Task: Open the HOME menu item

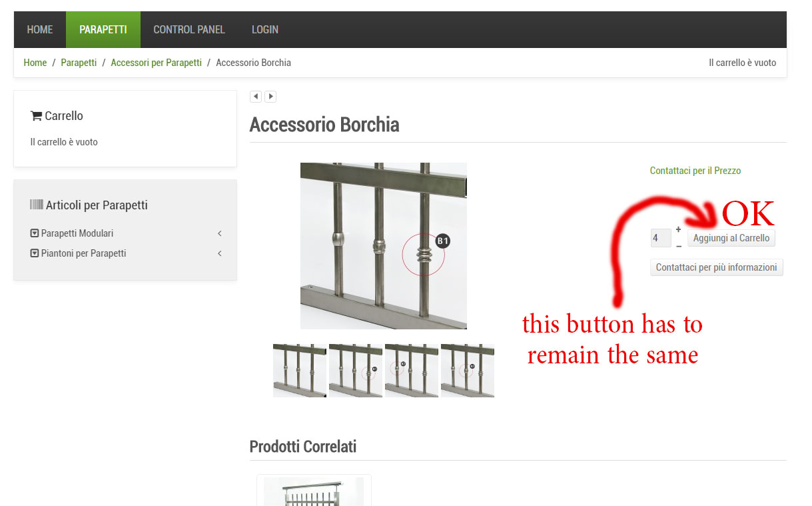Action: pyautogui.click(x=40, y=29)
